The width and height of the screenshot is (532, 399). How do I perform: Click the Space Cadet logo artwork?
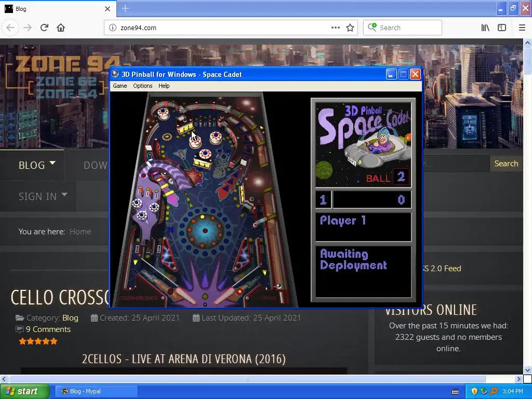363,144
